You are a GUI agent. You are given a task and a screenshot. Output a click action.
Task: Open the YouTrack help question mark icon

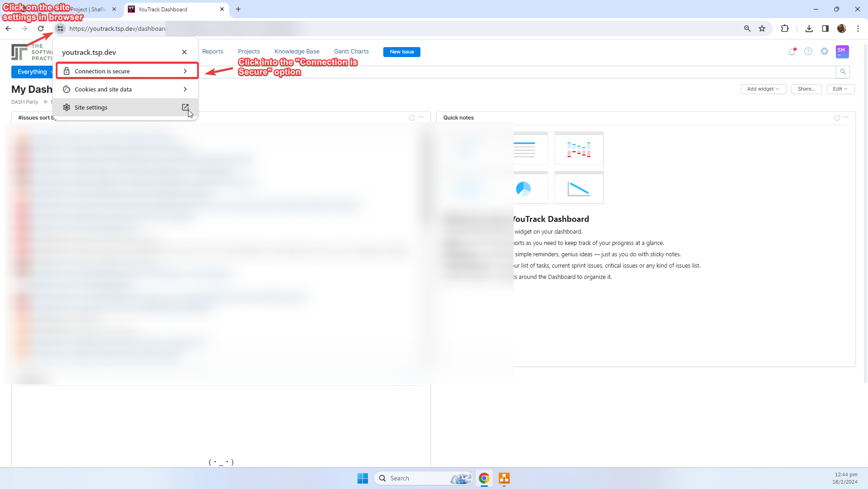click(x=808, y=52)
